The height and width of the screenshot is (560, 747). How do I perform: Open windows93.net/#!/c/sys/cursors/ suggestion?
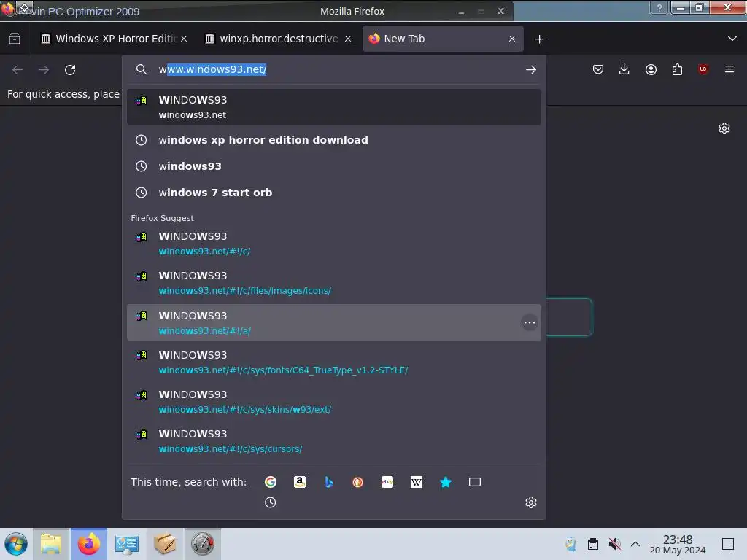333,441
